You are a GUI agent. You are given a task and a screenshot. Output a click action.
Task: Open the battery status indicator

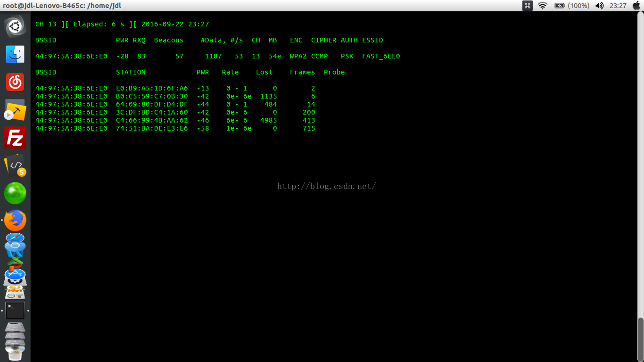(x=572, y=6)
